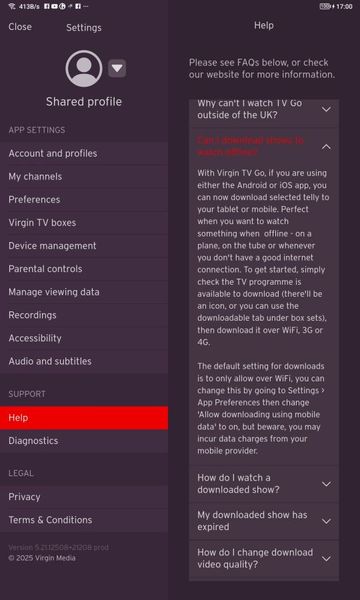The image size is (360, 600).
Task: Expand 'My downloaded show has expired' chevron
Action: coord(326,521)
